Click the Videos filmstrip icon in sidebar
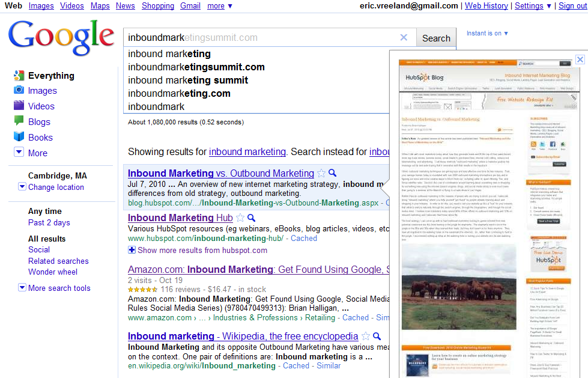The height and width of the screenshot is (378, 588). pos(19,106)
